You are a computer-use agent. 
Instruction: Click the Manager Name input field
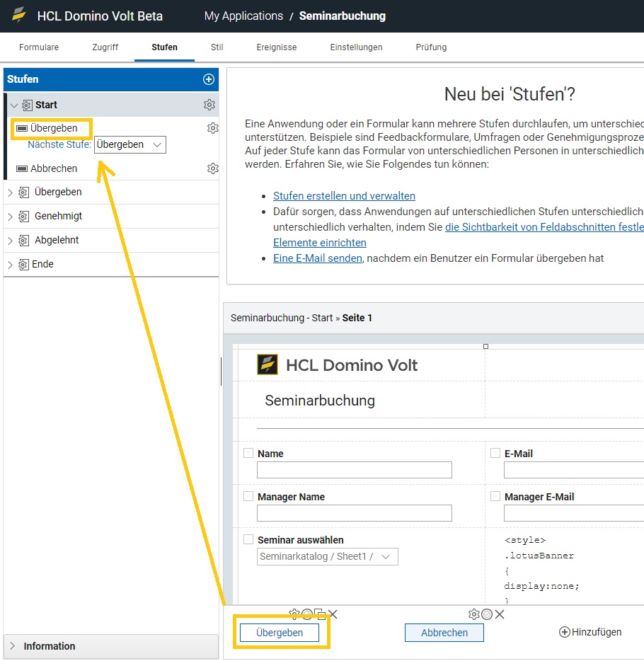(x=355, y=513)
